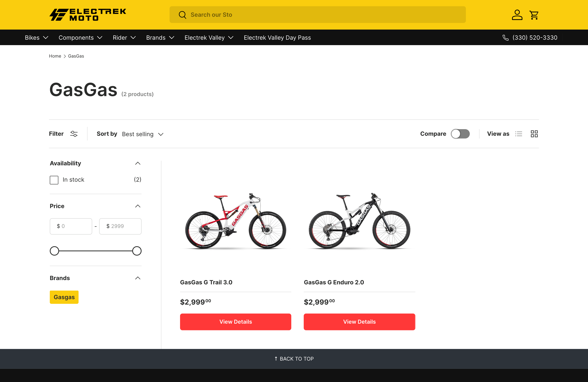Switch to list view layout
The width and height of the screenshot is (588, 382).
(519, 134)
